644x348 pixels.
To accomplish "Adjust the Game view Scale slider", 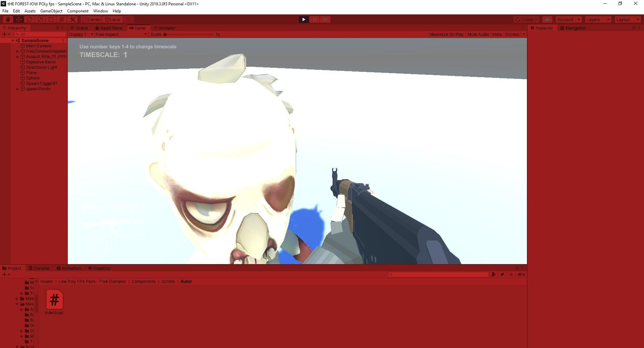I will (189, 35).
